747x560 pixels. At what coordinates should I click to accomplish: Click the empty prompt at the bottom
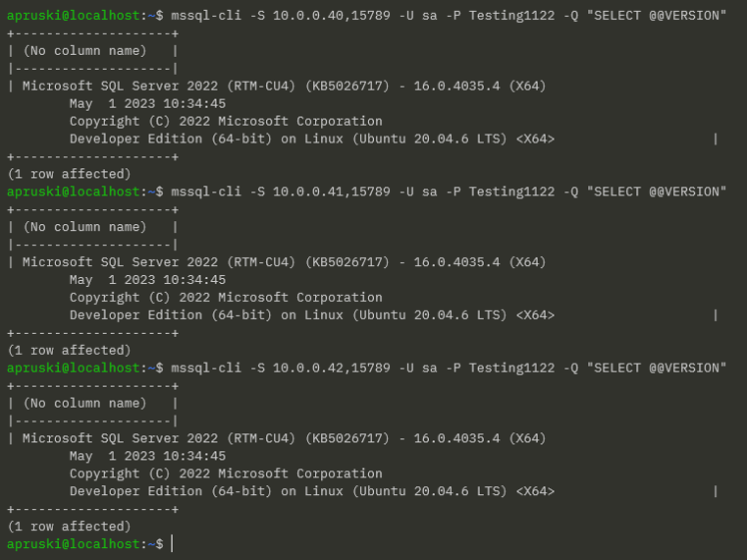(172, 544)
